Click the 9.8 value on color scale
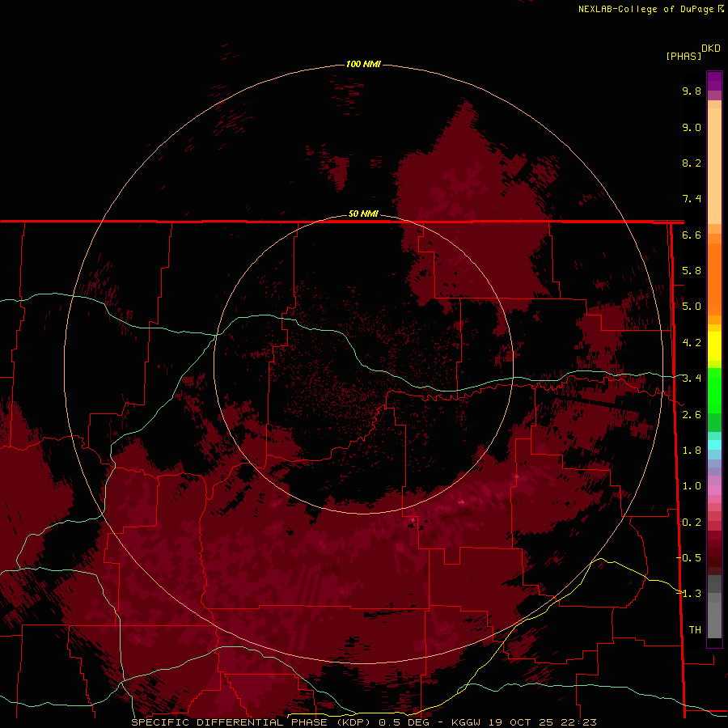Screen dimensions: 728x728 (692, 91)
